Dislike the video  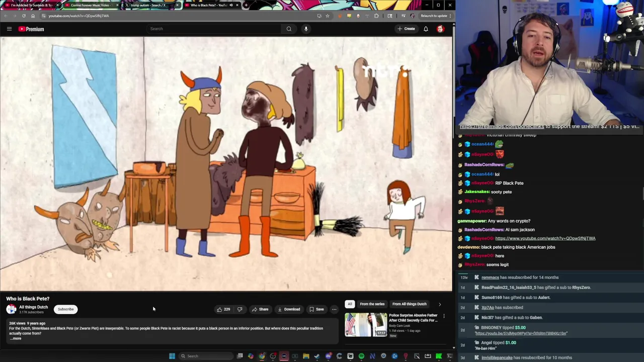pyautogui.click(x=239, y=309)
